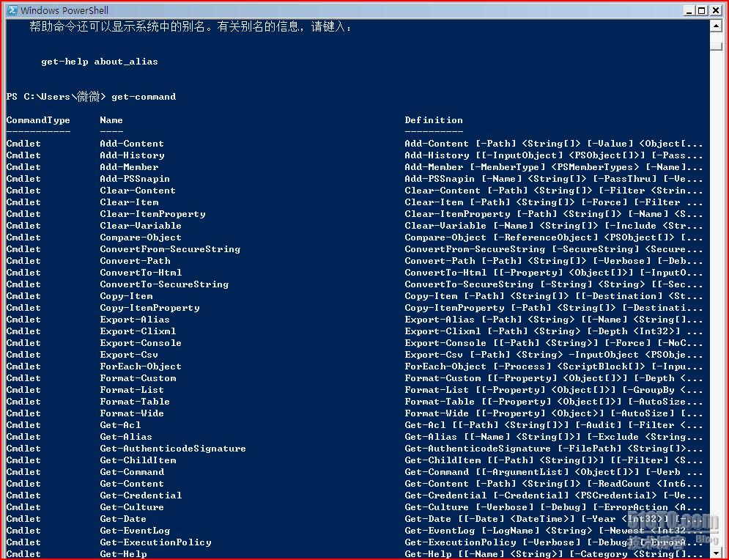Click the Chinese help text on the first line

tap(190, 26)
